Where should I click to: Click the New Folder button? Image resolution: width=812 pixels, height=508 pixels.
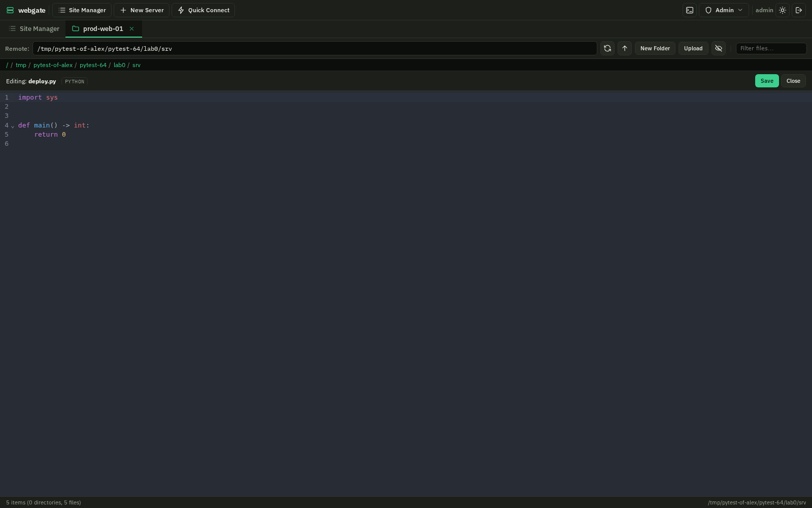coord(655,48)
